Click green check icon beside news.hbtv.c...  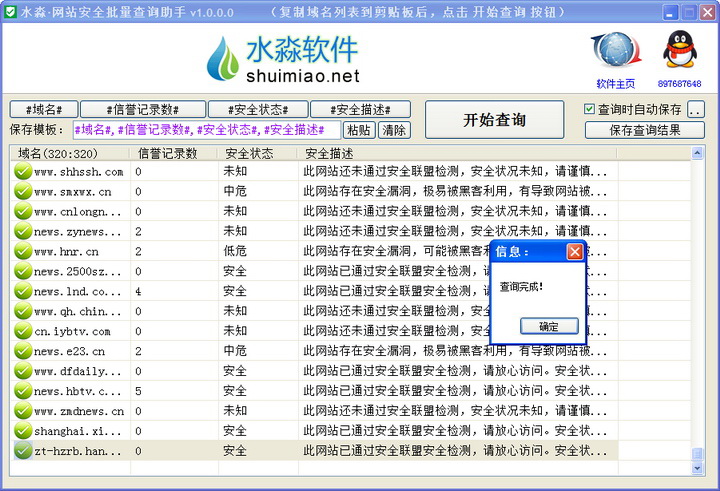tap(23, 391)
